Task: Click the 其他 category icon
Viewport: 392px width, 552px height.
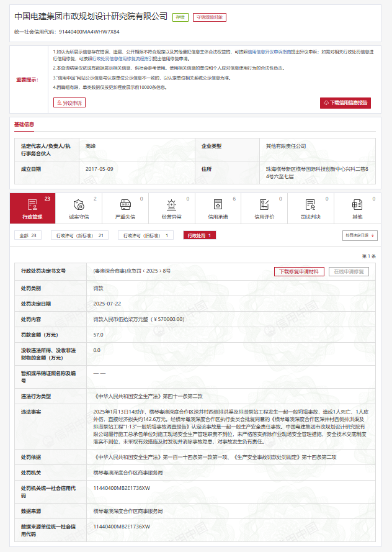Action: point(357,204)
